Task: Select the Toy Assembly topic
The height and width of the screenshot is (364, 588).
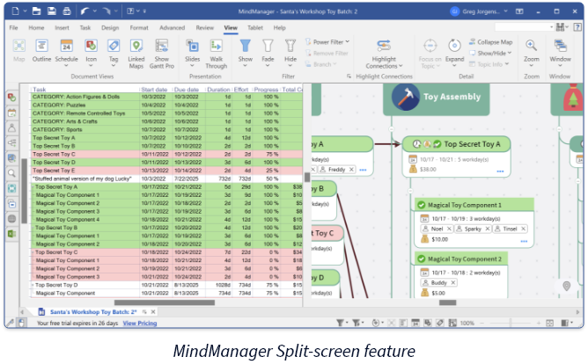Action: tap(437, 98)
